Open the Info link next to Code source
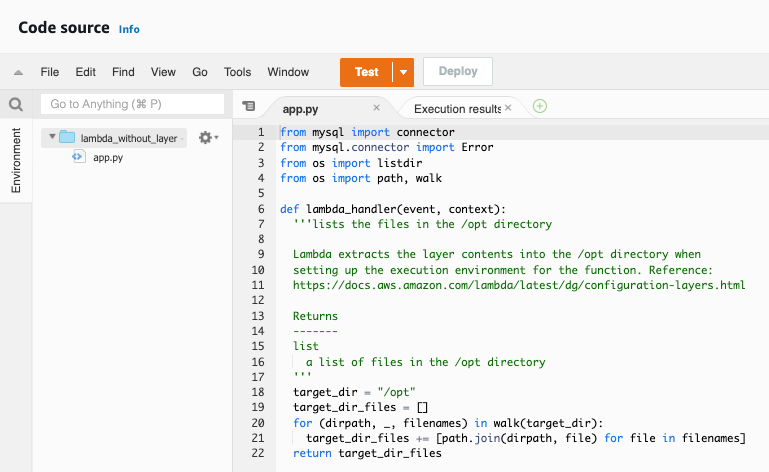Screen dimensions: 769x472 click(x=129, y=29)
